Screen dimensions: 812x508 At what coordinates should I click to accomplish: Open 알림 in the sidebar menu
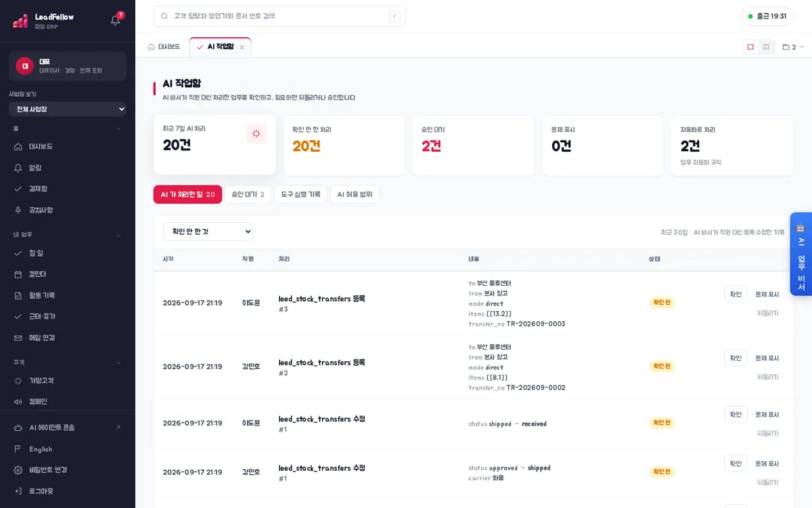(68, 167)
